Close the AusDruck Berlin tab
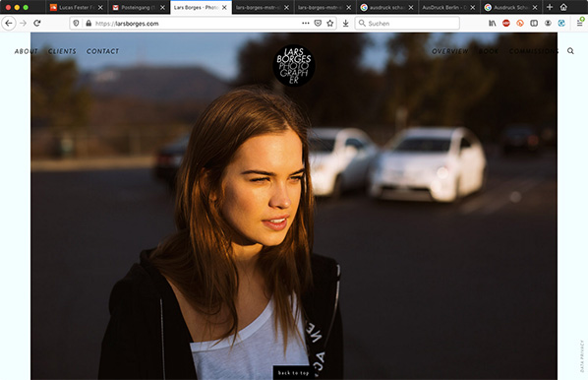This screenshot has height=380, width=588. point(473,7)
